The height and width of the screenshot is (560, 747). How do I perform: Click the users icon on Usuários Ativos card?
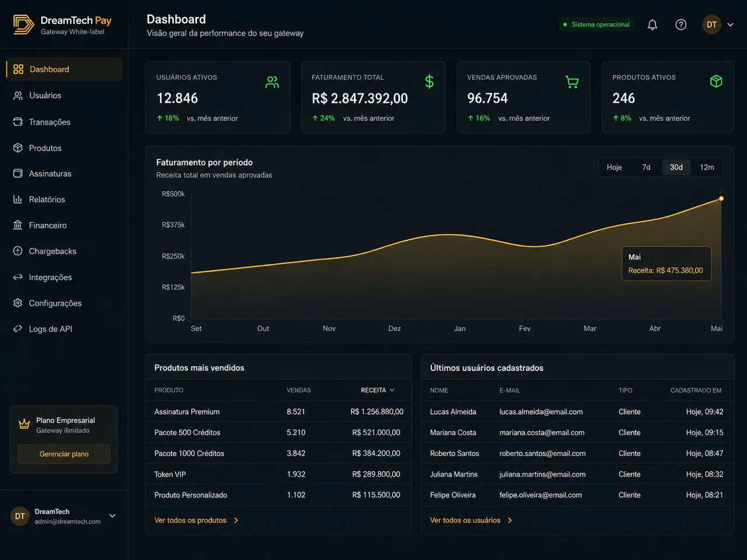coord(272,82)
